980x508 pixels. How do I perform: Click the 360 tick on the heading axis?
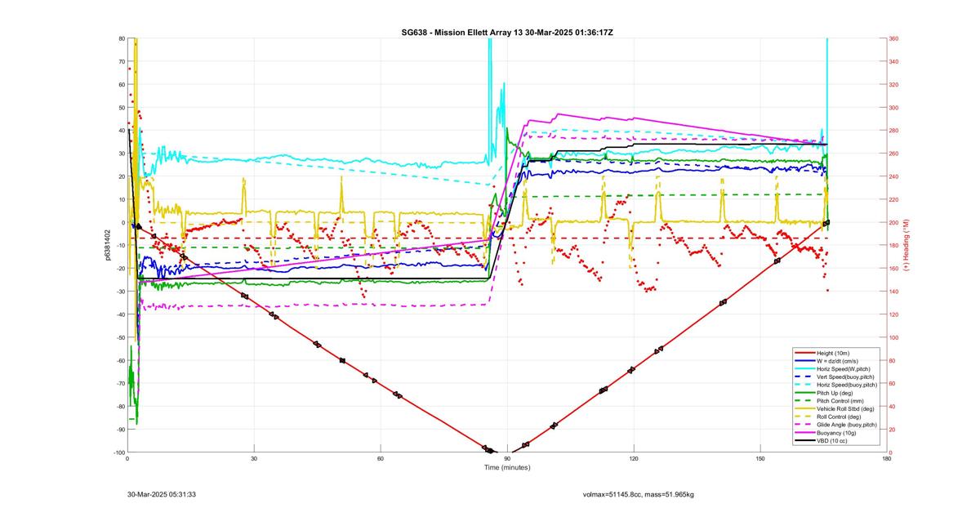point(894,38)
